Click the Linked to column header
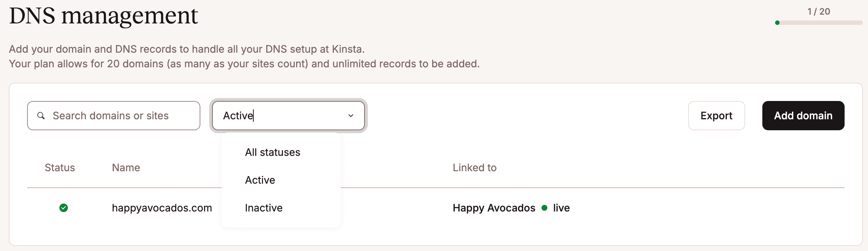 475,168
